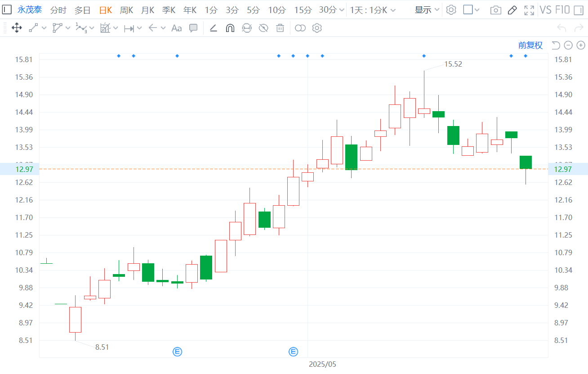Select the polygon shape drawing tool
The image size is (588, 374).
point(57,28)
